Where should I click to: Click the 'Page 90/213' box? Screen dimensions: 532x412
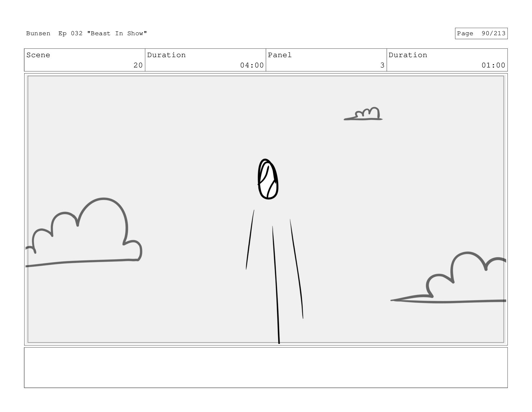tap(481, 34)
